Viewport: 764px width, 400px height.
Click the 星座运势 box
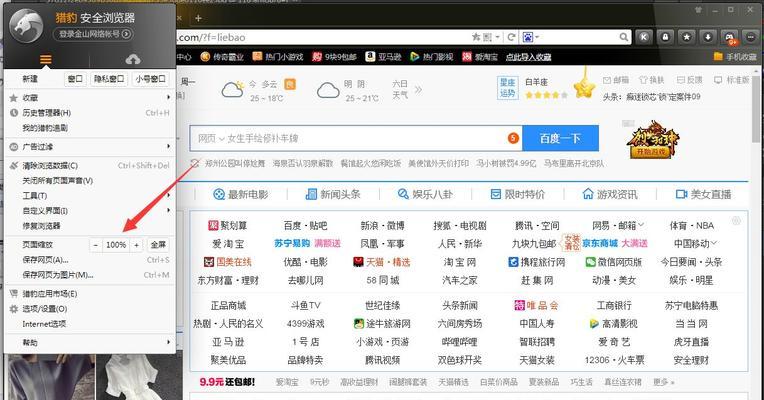507,88
